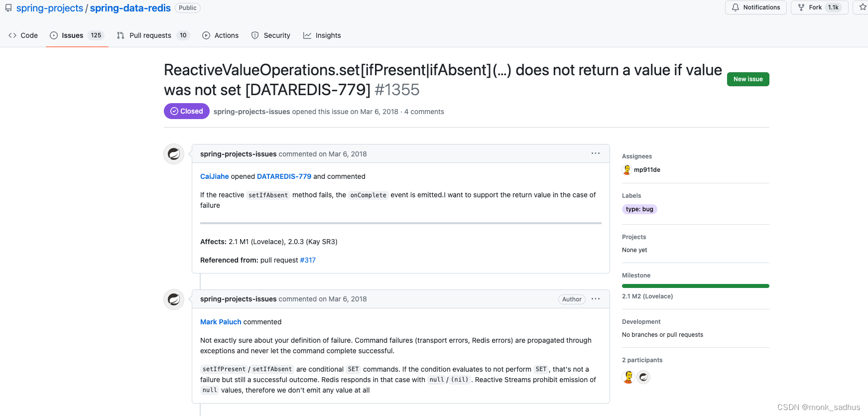The height and width of the screenshot is (416, 868).
Task: Click the 2 participants heading
Action: tap(642, 360)
